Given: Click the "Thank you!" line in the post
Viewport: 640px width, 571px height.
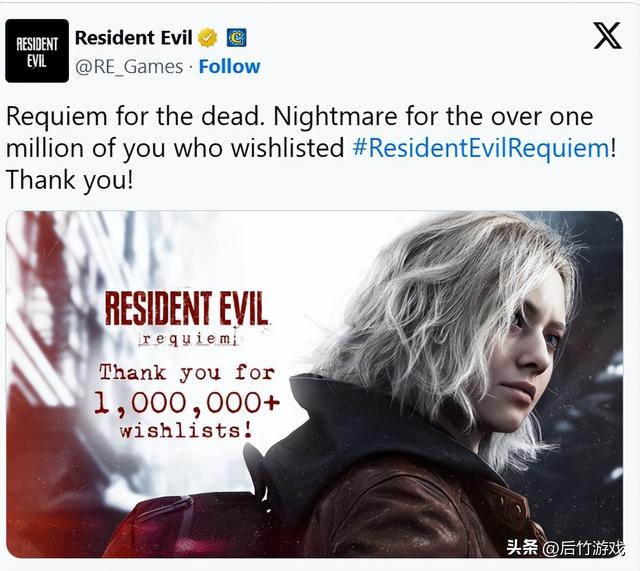Looking at the screenshot, I should coord(69,180).
